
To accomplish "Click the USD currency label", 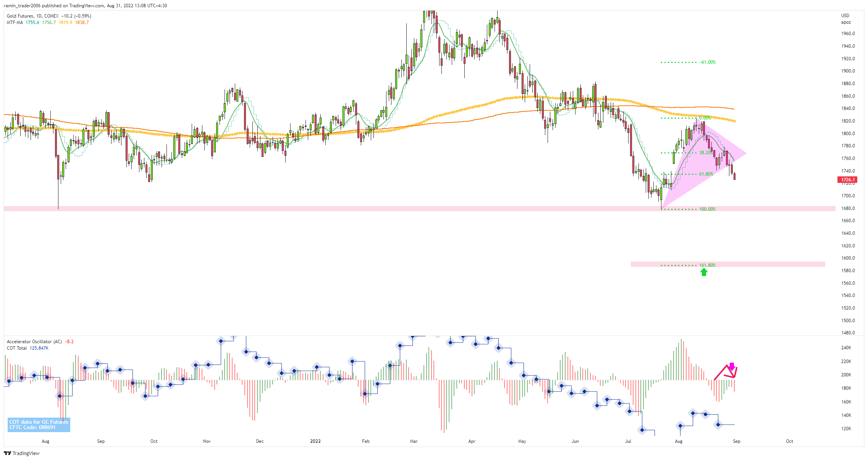I will (845, 16).
